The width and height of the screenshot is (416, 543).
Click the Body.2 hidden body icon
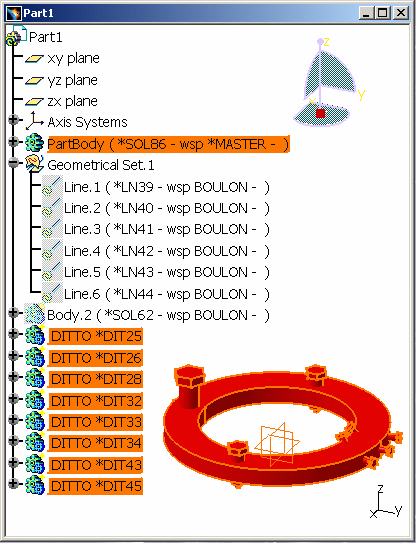click(x=34, y=314)
